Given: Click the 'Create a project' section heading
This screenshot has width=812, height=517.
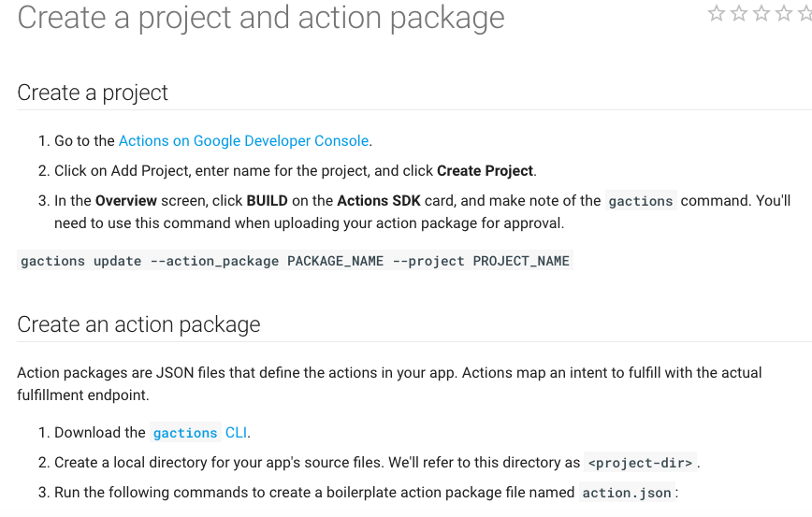Looking at the screenshot, I should pyautogui.click(x=93, y=93).
